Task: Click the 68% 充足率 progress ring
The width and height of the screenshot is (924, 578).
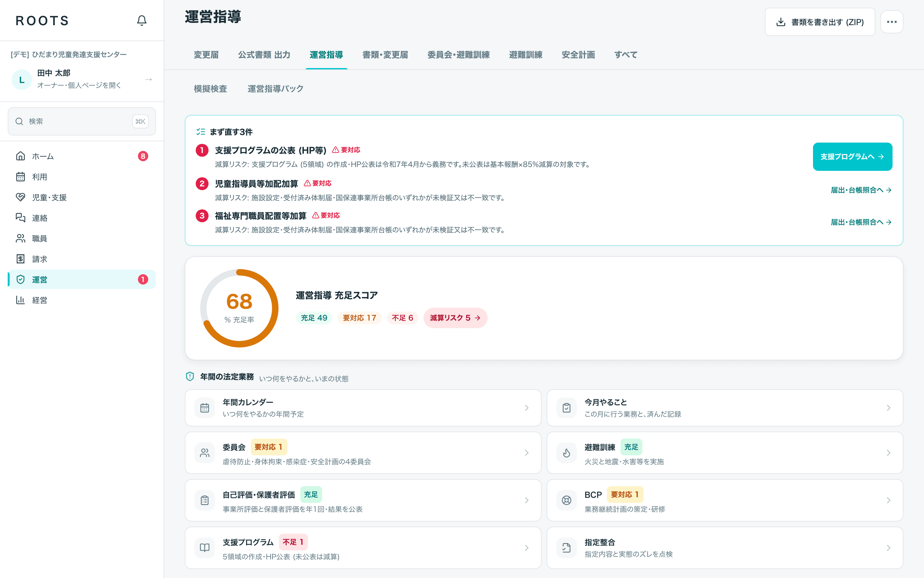Action: click(x=239, y=308)
